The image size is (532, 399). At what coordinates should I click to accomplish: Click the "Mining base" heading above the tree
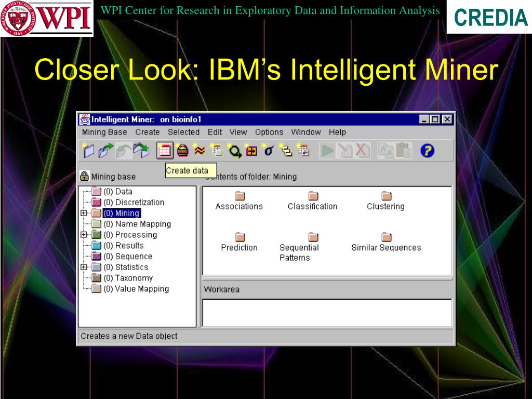pyautogui.click(x=113, y=177)
